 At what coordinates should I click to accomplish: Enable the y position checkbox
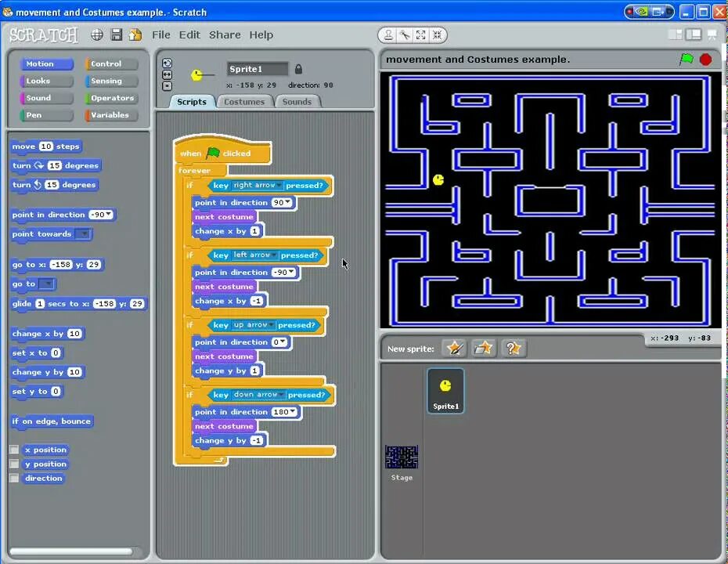tap(14, 464)
